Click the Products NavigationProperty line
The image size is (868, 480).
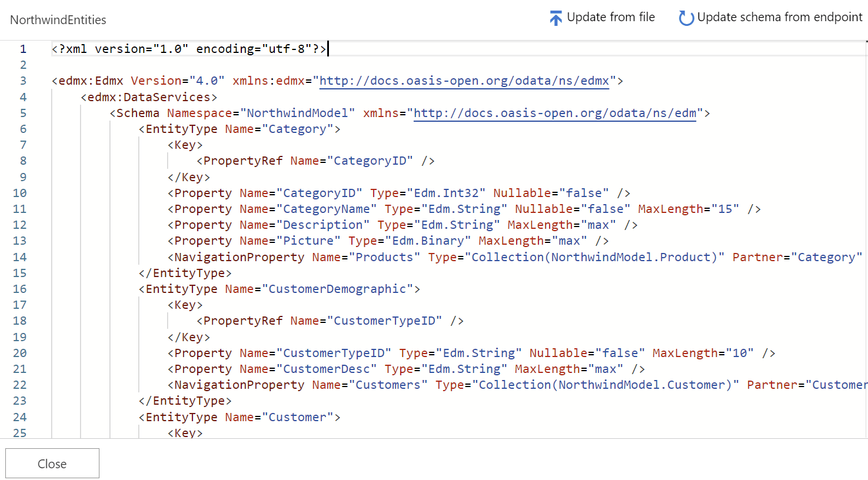point(515,257)
